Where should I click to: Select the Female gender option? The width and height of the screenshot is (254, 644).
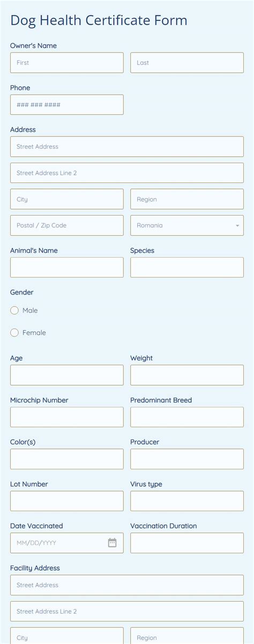coord(14,333)
